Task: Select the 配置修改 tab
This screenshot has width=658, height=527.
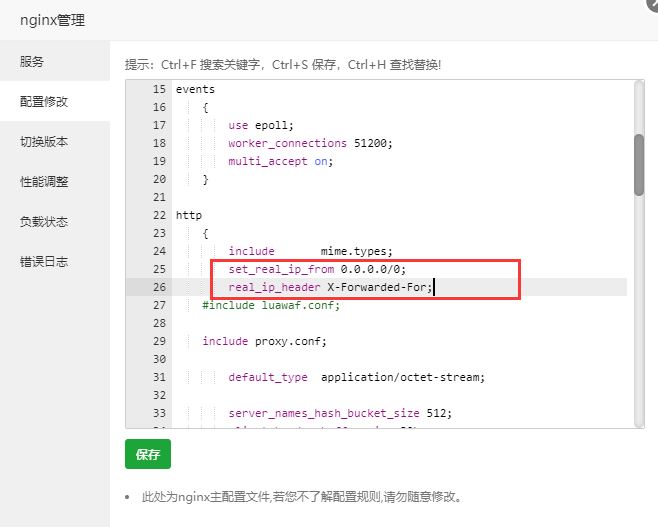Action: point(44,102)
